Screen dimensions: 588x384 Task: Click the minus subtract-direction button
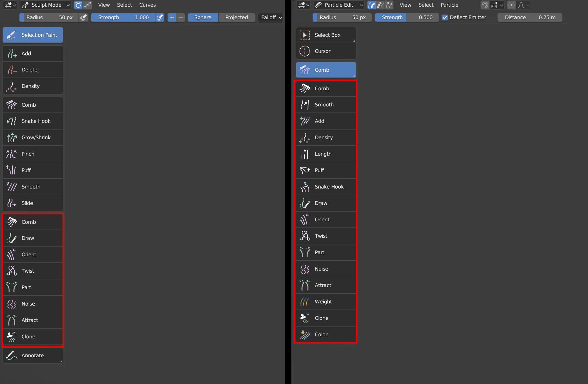181,17
